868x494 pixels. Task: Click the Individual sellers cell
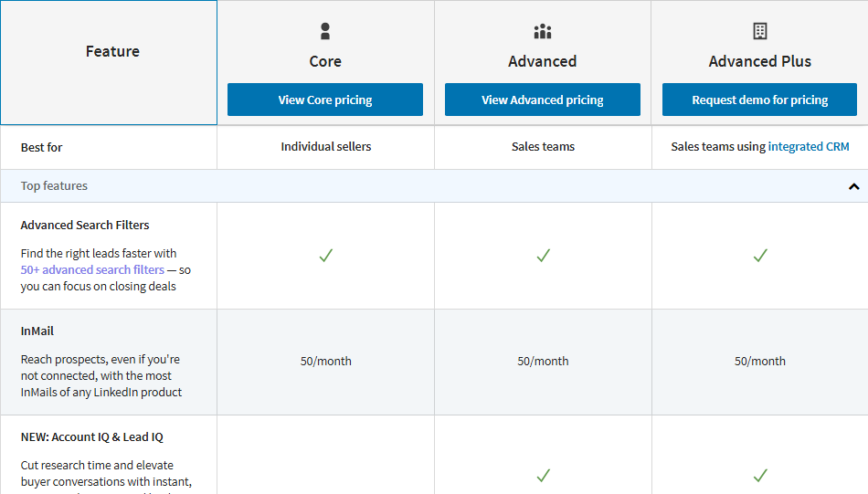(326, 147)
